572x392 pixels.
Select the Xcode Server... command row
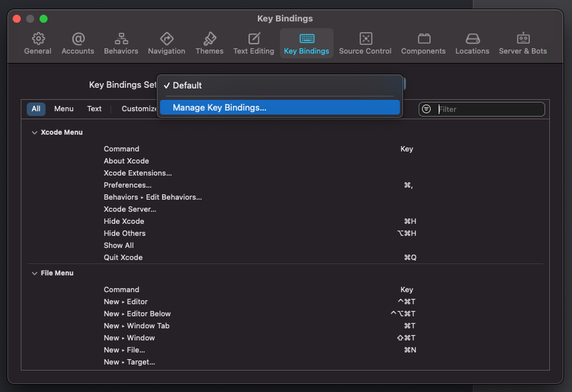point(285,209)
